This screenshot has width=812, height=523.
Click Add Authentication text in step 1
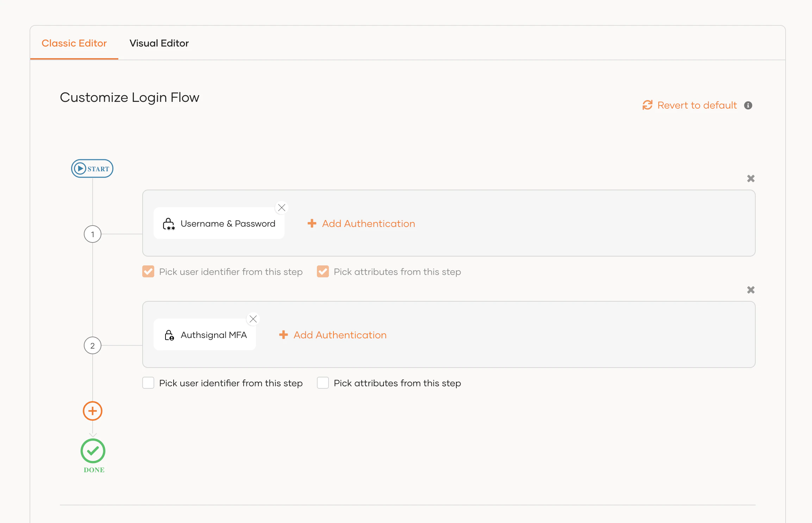pyautogui.click(x=368, y=223)
